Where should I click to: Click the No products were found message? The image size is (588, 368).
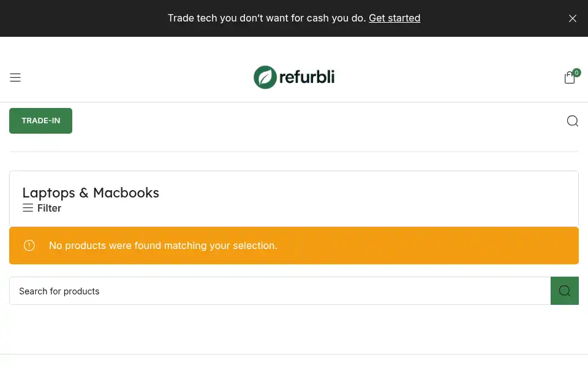coord(163,245)
